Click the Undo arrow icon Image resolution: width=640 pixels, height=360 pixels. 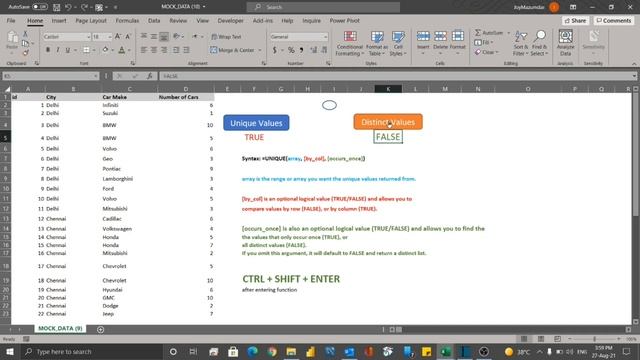pos(68,7)
